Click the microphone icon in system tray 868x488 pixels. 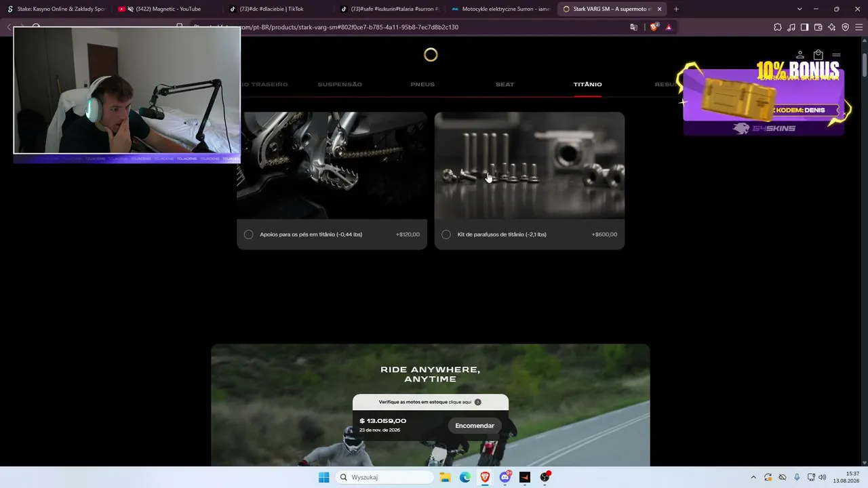point(797,477)
